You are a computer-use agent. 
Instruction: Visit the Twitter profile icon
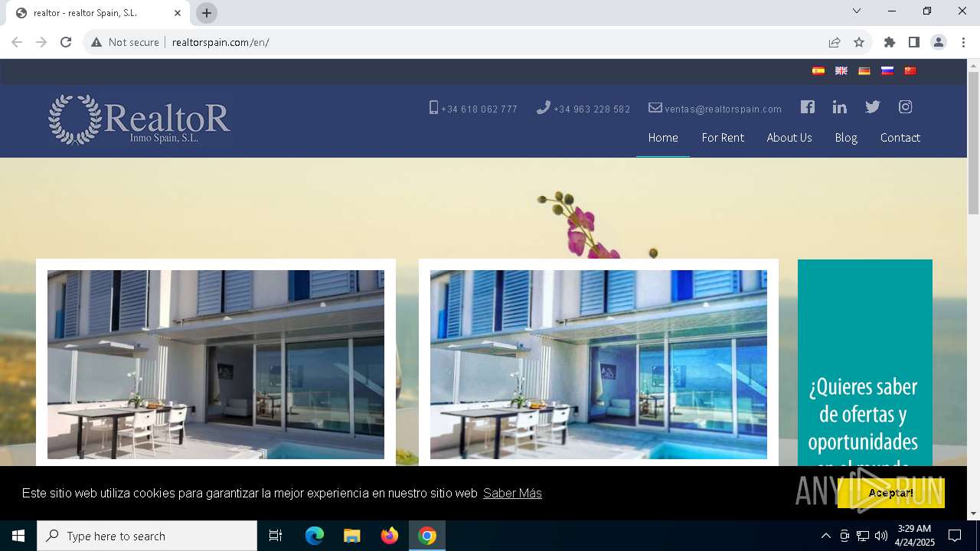(873, 107)
